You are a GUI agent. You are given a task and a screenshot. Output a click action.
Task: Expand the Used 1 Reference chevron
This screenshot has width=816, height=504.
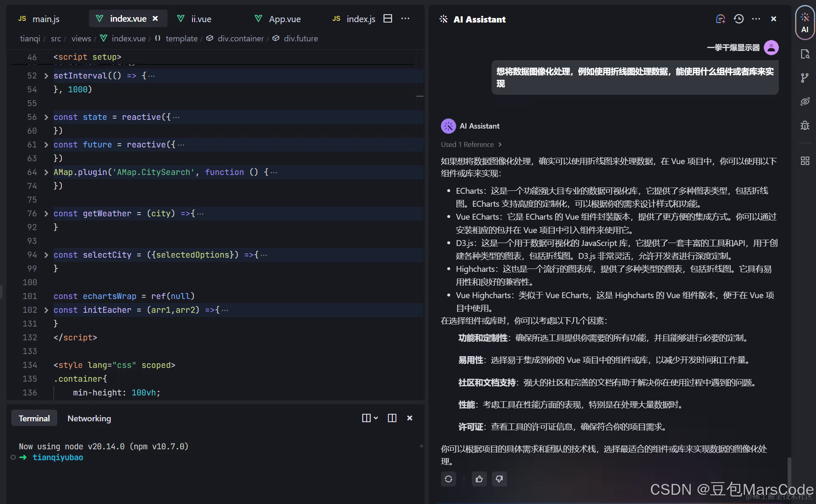coord(500,144)
